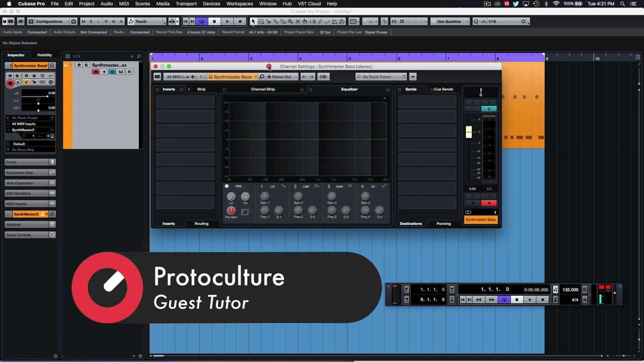The width and height of the screenshot is (644, 362).
Task: Toggle the Sends bypass circle
Action: tap(400, 89)
